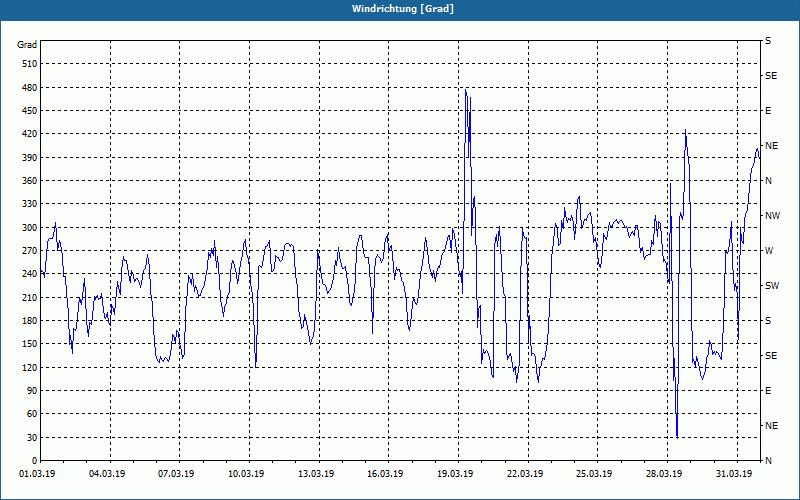Click the date label "10.03.19"
800x500 pixels.
click(x=246, y=474)
